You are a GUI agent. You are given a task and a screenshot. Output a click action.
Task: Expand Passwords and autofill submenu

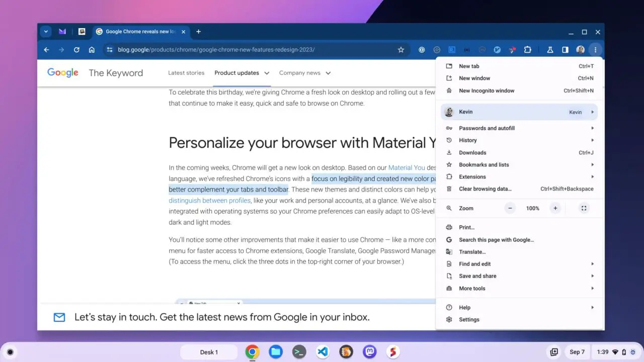point(519,128)
